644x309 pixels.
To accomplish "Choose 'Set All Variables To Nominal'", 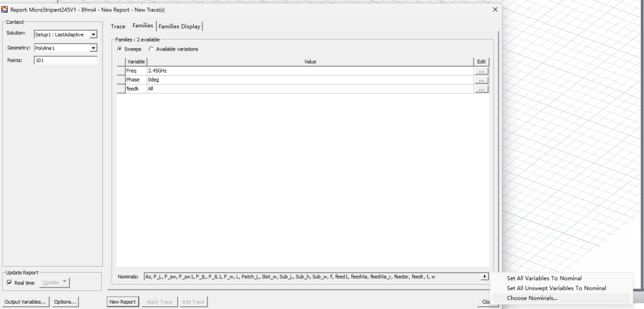I will point(544,278).
